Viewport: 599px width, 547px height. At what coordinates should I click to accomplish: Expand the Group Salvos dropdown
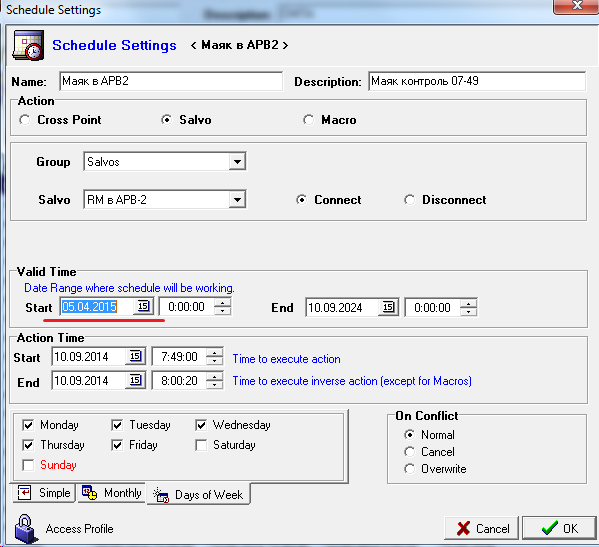tap(237, 162)
